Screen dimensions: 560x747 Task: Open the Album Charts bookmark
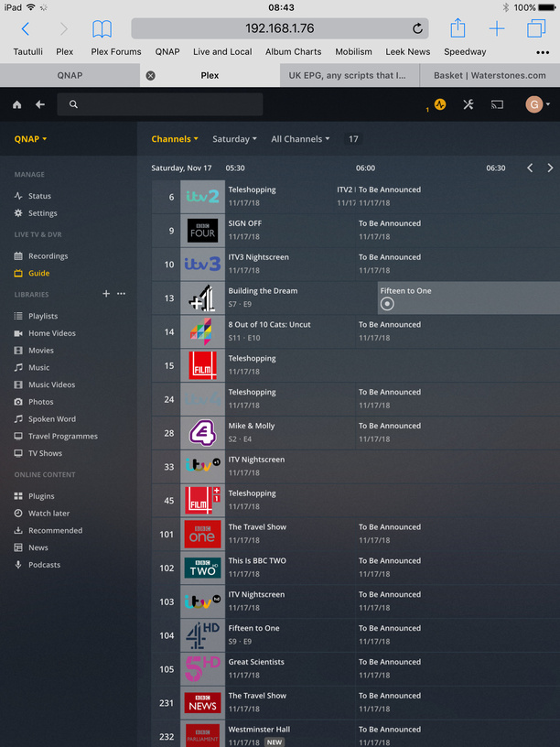pyautogui.click(x=294, y=52)
